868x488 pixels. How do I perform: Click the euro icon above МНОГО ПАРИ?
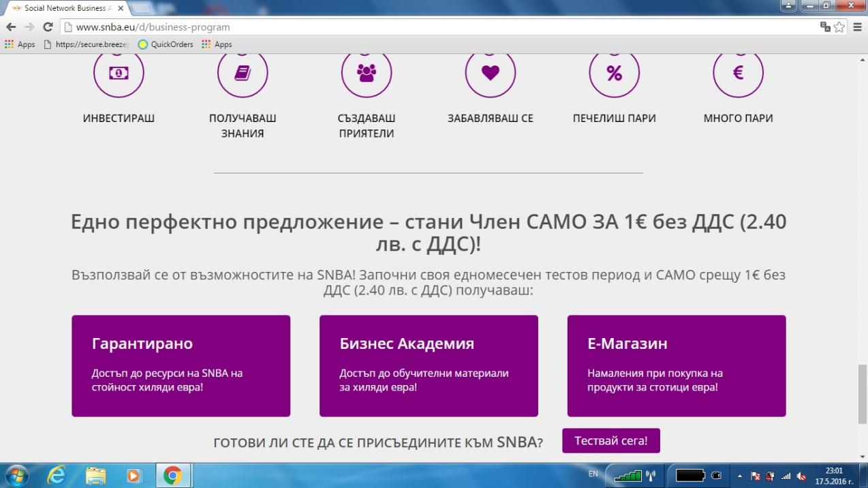(739, 73)
